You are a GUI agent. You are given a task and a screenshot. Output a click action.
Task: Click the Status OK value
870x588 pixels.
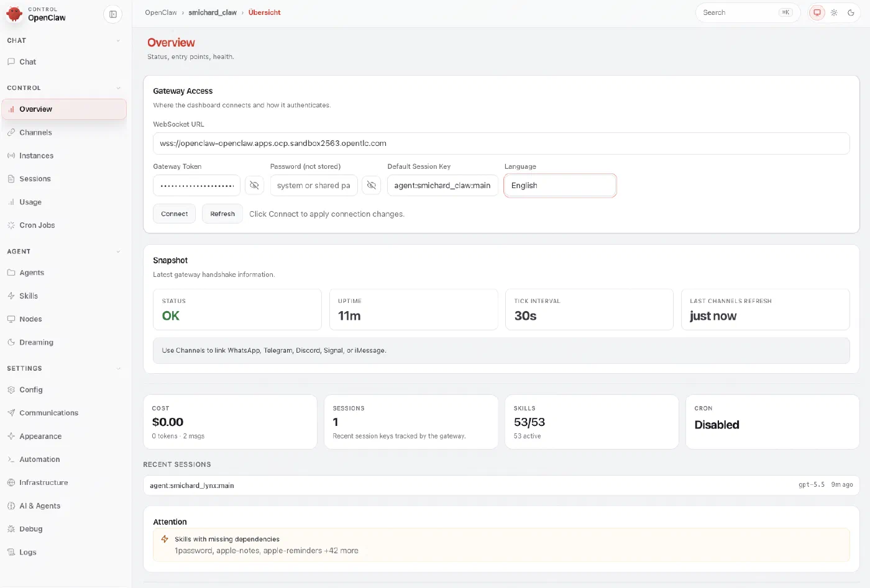pos(171,316)
